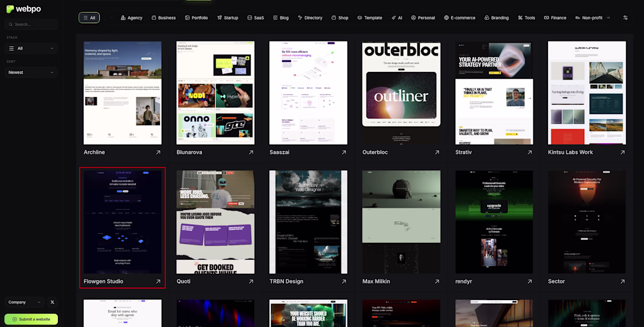Click the TRBN Design title link
The height and width of the screenshot is (327, 644).
coord(286,281)
